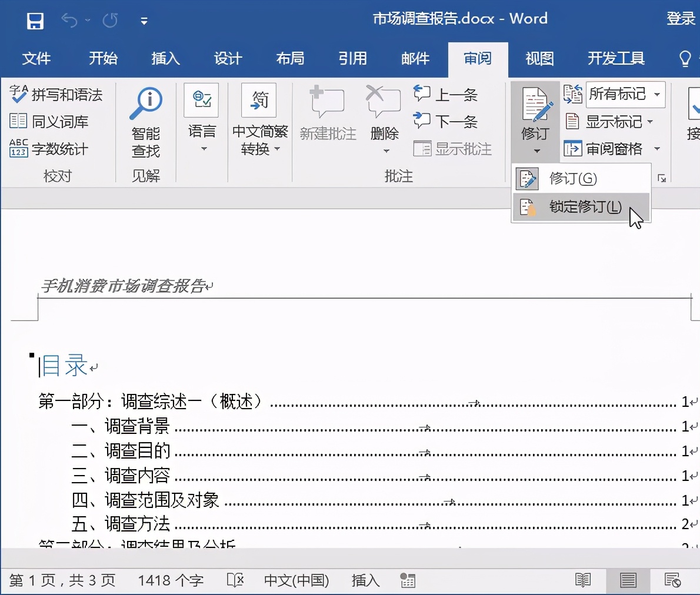Click the 登录 sign in link
This screenshot has width=700, height=595.
[680, 18]
